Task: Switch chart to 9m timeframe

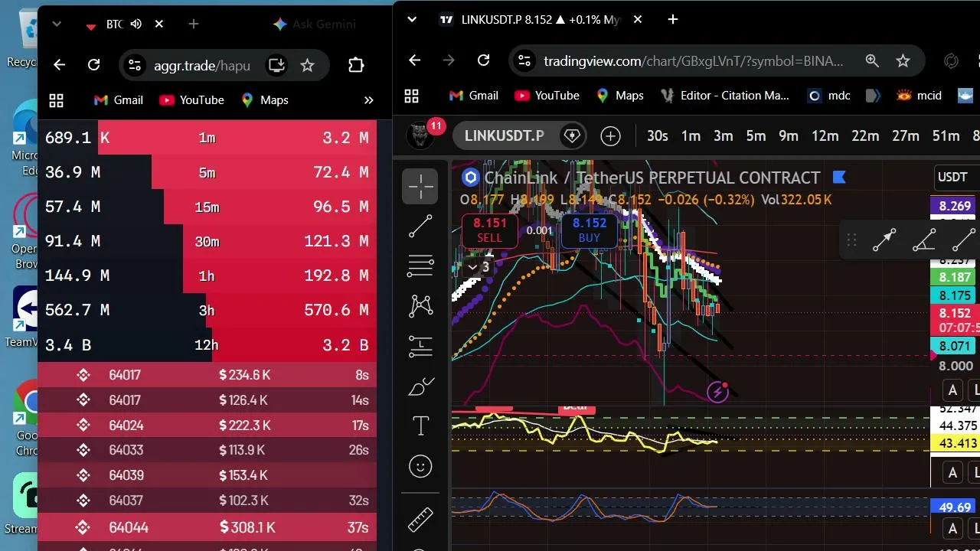Action: point(789,136)
